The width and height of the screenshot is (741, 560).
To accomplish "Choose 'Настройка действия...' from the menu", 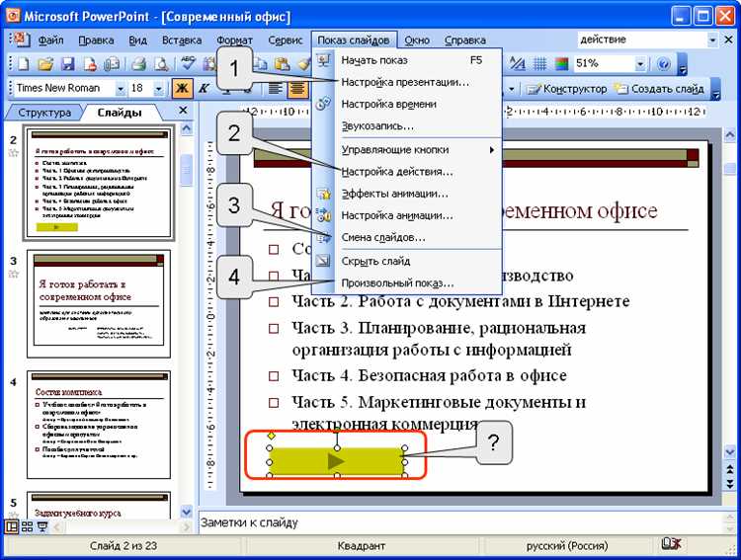I will pos(396,172).
